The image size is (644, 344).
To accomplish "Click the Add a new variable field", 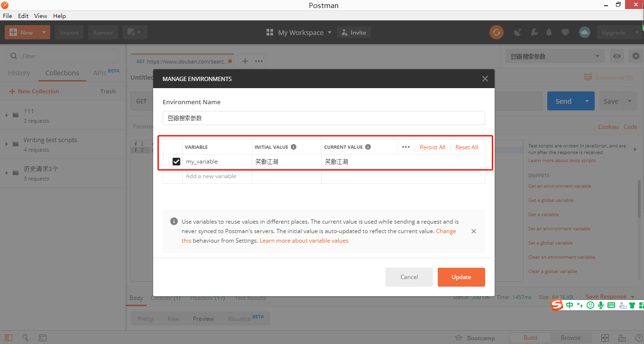I will point(217,176).
